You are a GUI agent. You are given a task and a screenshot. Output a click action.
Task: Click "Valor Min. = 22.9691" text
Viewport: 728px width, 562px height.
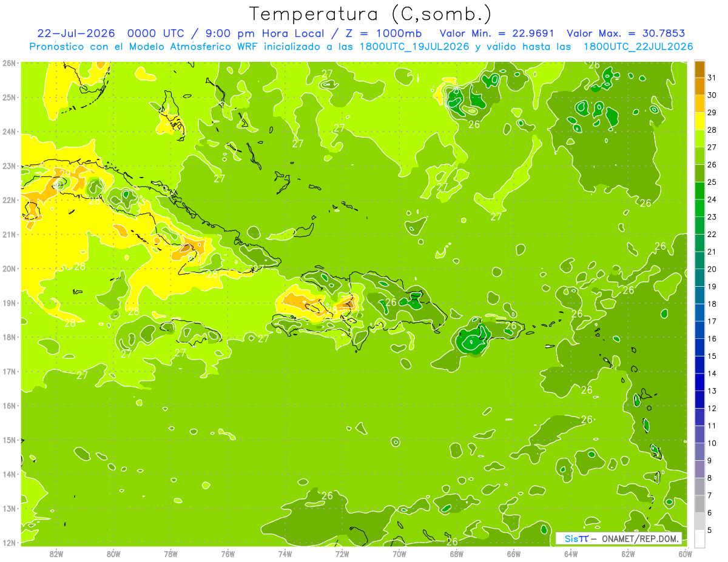[497, 33]
